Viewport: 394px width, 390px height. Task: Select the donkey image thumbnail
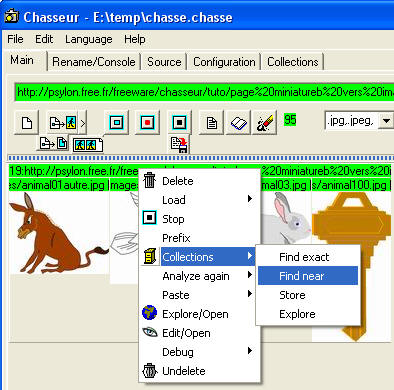click(59, 233)
